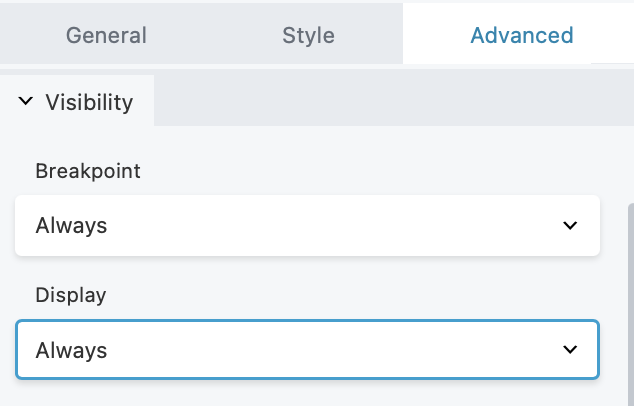This screenshot has width=634, height=406.
Task: Click the word "General" in the tab bar
Action: tap(106, 36)
